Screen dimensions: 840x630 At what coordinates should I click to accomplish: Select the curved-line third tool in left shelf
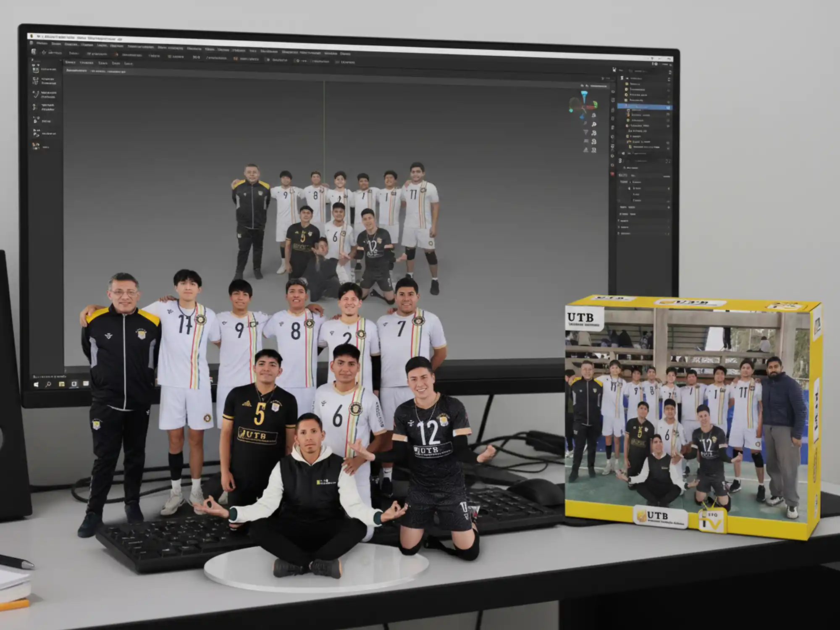[x=35, y=94]
